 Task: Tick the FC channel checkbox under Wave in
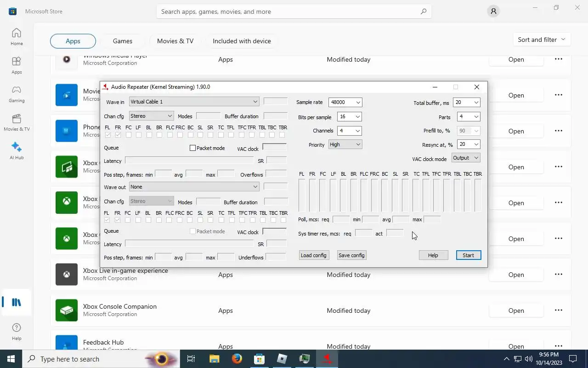129,135
